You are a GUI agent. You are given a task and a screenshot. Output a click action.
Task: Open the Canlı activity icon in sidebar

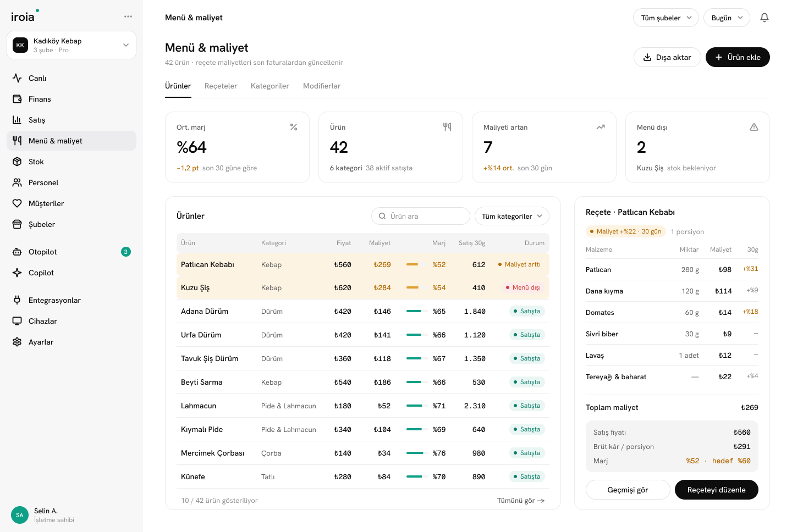pos(17,78)
